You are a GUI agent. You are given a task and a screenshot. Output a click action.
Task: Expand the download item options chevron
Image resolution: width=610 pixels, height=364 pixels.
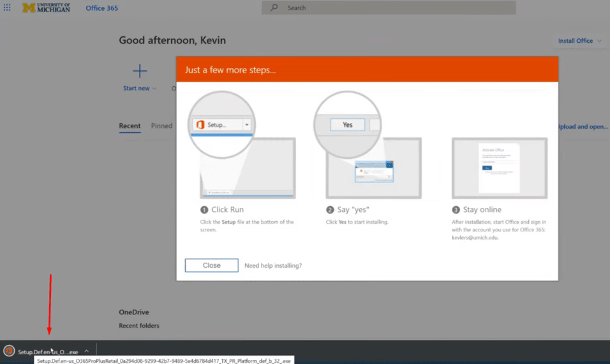click(x=87, y=351)
